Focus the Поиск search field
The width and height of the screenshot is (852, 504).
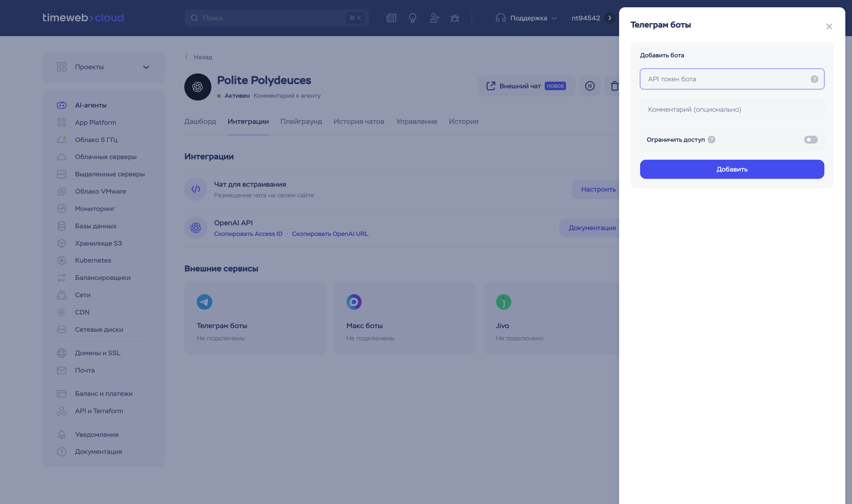[276, 18]
